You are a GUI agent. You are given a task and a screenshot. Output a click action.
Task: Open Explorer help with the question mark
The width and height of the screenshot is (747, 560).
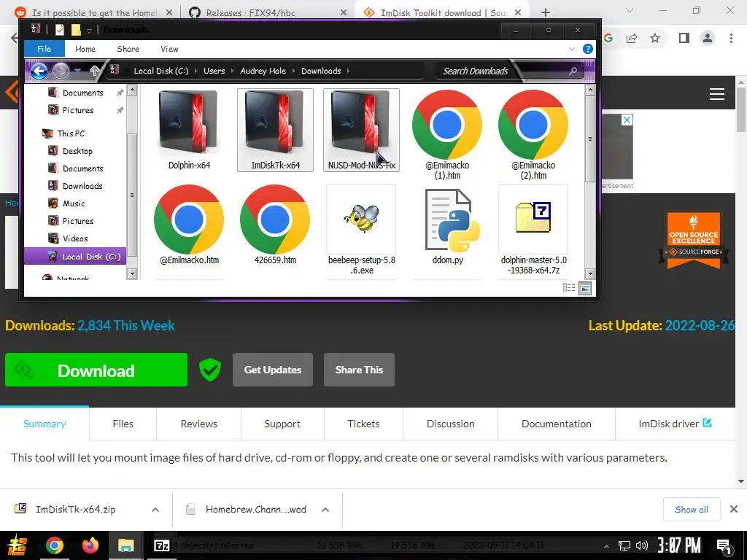point(588,49)
